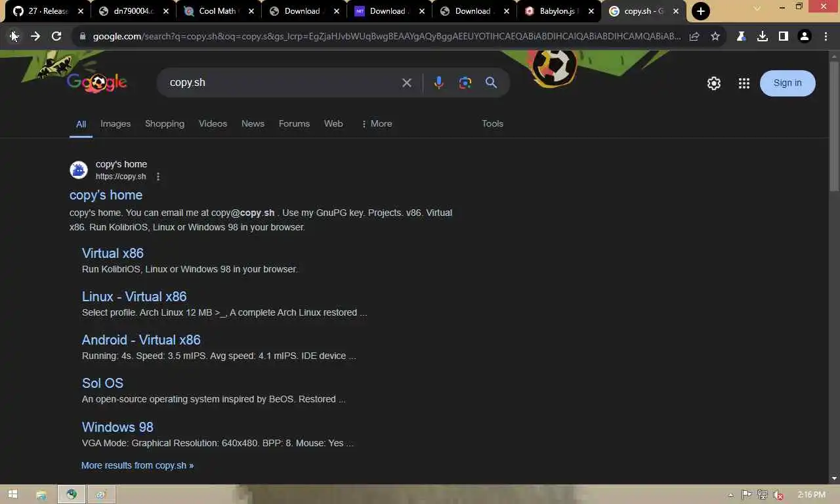Open Google quick settings gear
Screen dimensions: 840x504
click(714, 83)
